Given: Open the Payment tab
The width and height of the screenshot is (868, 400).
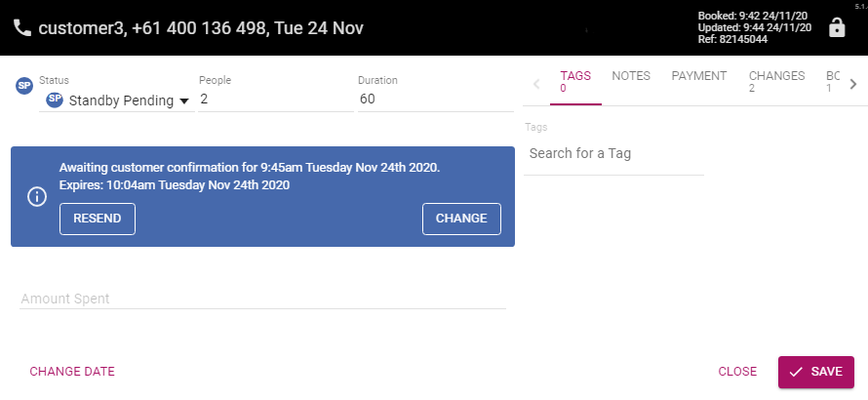Looking at the screenshot, I should (698, 76).
